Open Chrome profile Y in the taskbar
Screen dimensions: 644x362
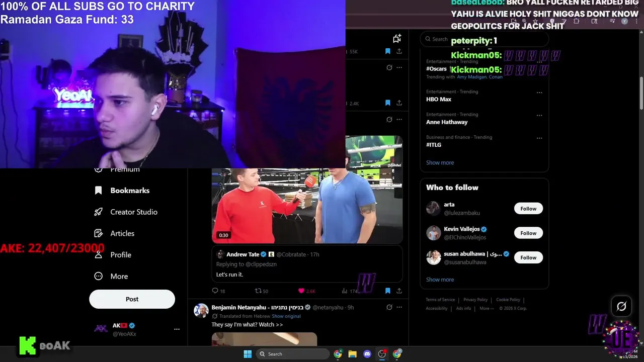pyautogui.click(x=397, y=354)
